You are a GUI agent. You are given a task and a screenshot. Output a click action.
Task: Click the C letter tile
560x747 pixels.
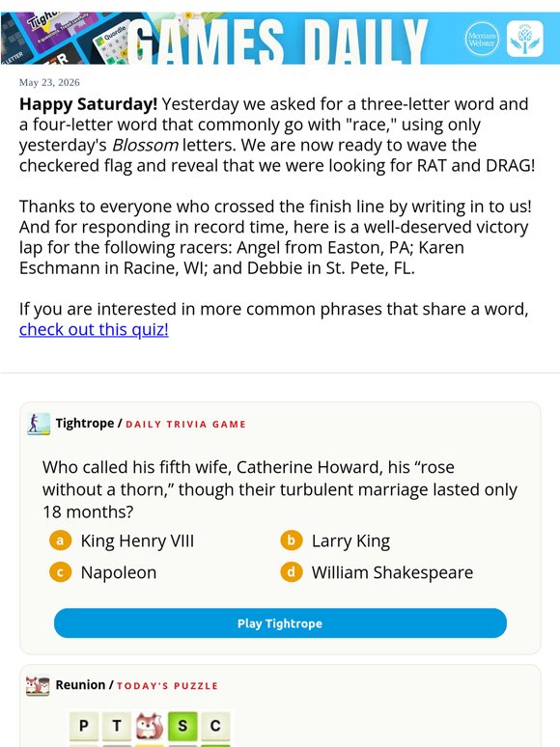(215, 726)
